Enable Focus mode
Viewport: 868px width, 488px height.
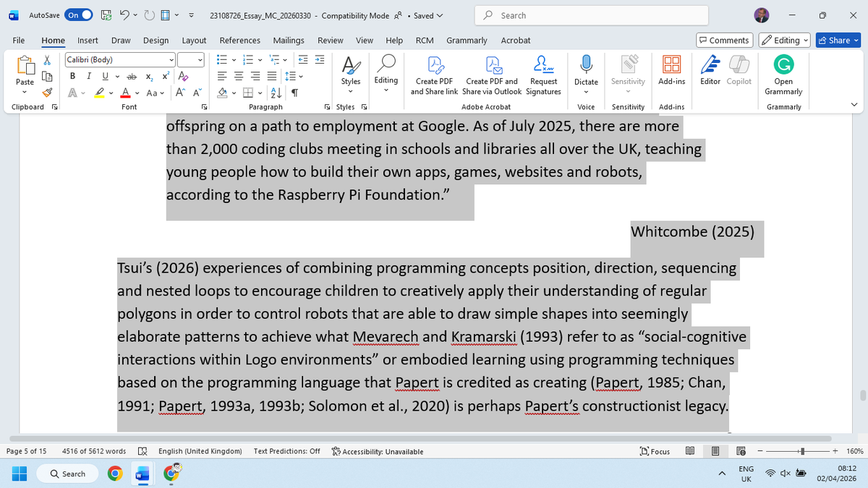click(655, 451)
